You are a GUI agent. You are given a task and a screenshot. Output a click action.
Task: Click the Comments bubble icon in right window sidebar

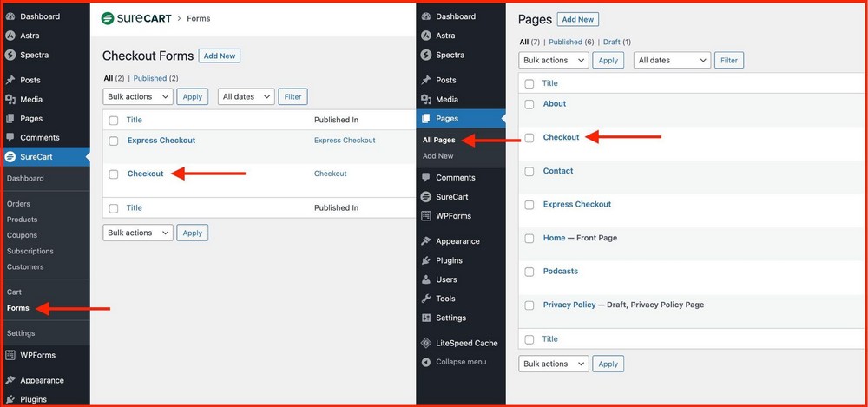[x=425, y=177]
